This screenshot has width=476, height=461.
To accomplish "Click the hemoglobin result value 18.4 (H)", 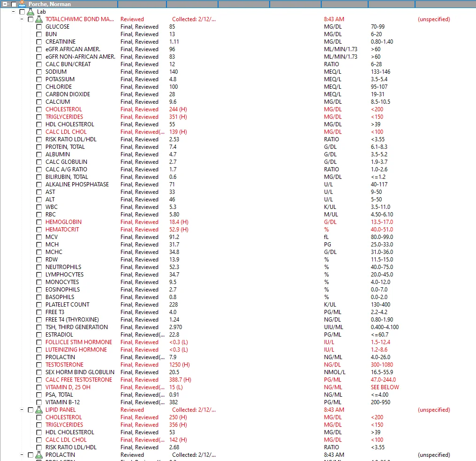I will (x=179, y=222).
